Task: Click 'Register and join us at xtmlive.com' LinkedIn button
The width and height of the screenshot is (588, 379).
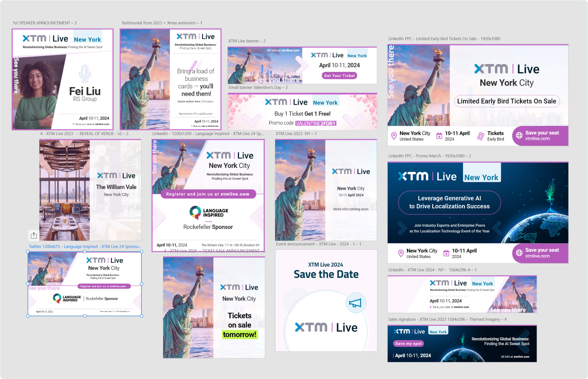Action: point(208,194)
